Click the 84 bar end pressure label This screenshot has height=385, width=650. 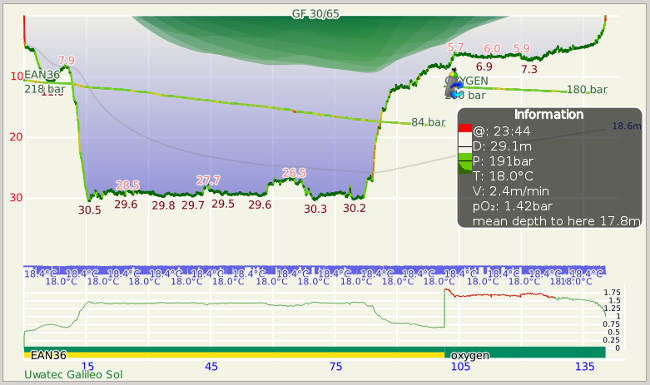[428, 122]
